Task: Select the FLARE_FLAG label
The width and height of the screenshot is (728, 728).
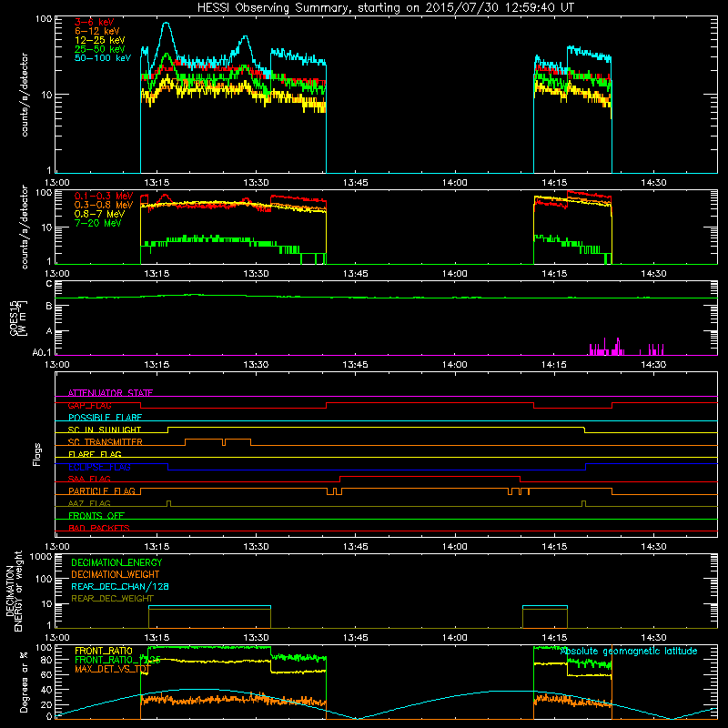Action: (x=95, y=454)
